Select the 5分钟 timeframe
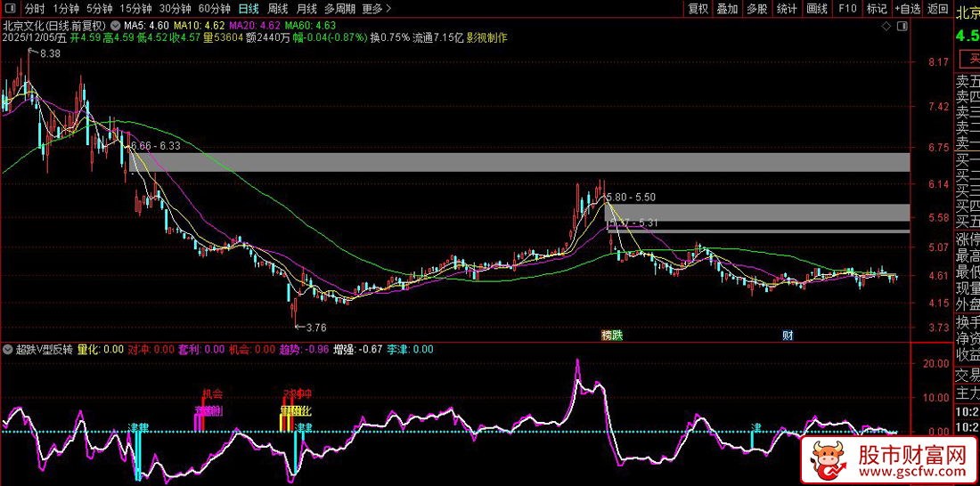 99,9
